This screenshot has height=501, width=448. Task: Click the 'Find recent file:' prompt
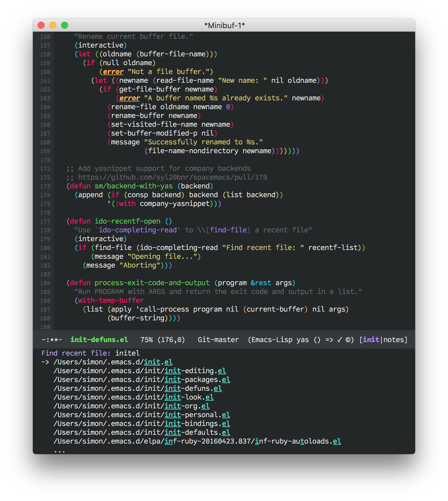coord(76,353)
